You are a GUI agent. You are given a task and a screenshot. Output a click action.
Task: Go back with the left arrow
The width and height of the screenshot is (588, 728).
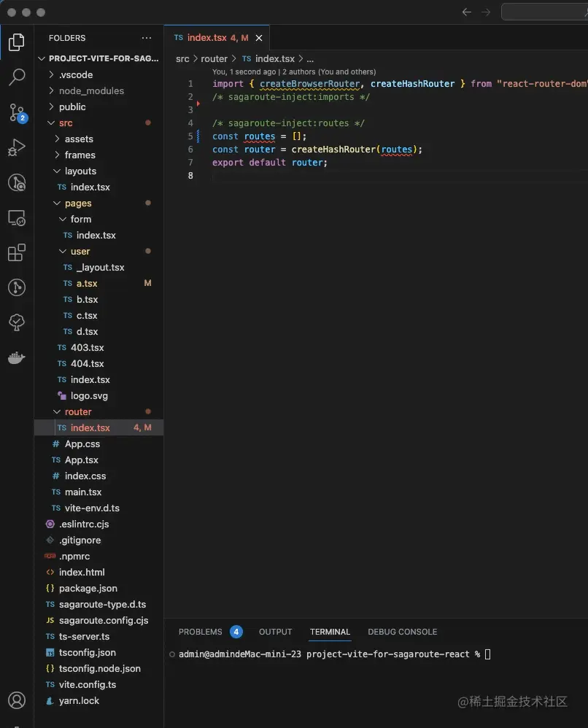467,12
